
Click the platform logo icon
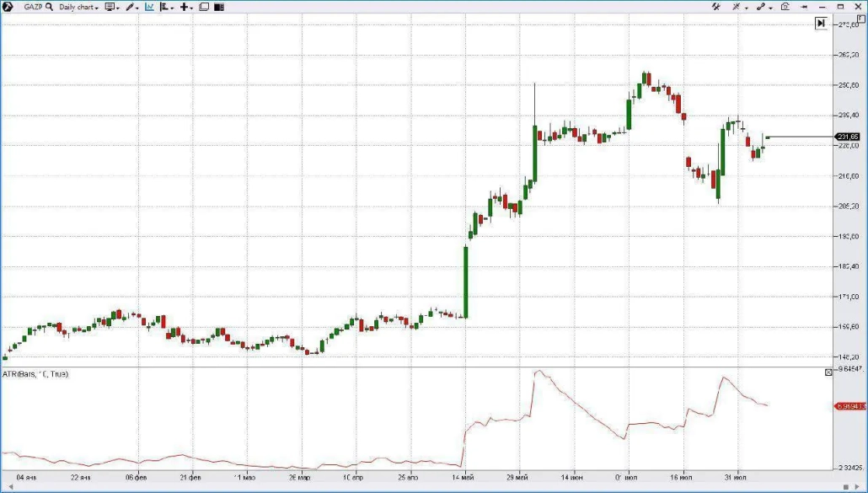click(x=7, y=7)
